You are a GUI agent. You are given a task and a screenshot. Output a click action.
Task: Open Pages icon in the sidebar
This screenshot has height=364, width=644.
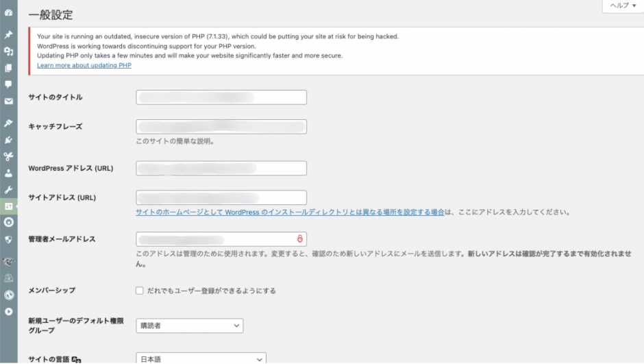click(x=8, y=68)
